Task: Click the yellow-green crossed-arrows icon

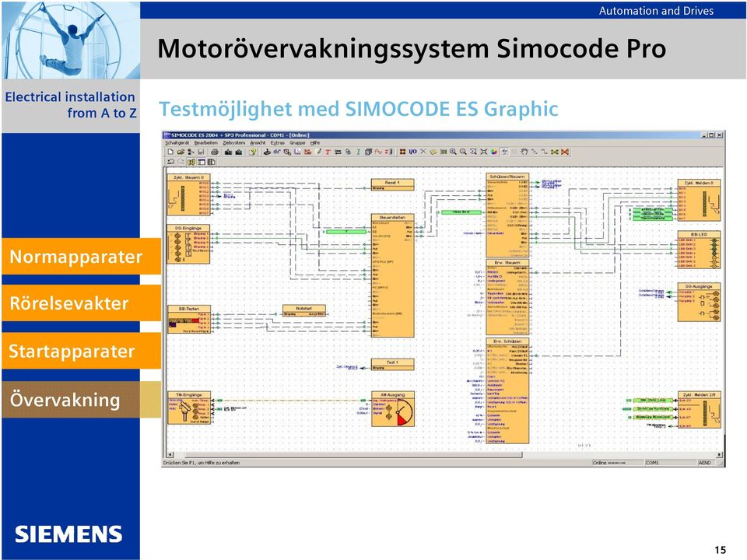Action: click(x=555, y=152)
